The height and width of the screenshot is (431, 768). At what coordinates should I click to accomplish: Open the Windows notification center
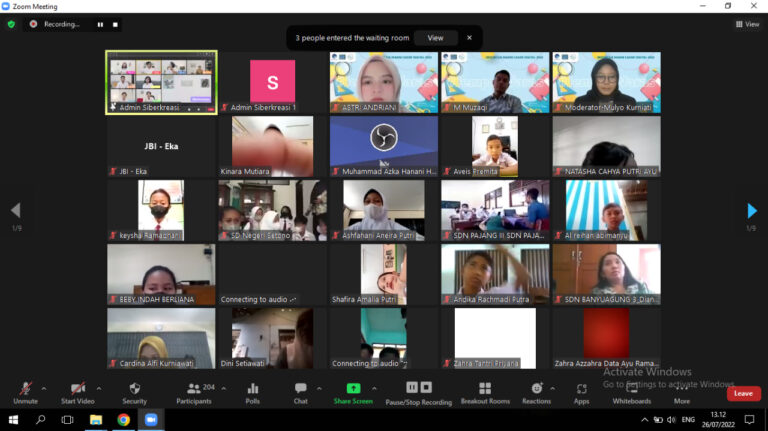[749, 420]
